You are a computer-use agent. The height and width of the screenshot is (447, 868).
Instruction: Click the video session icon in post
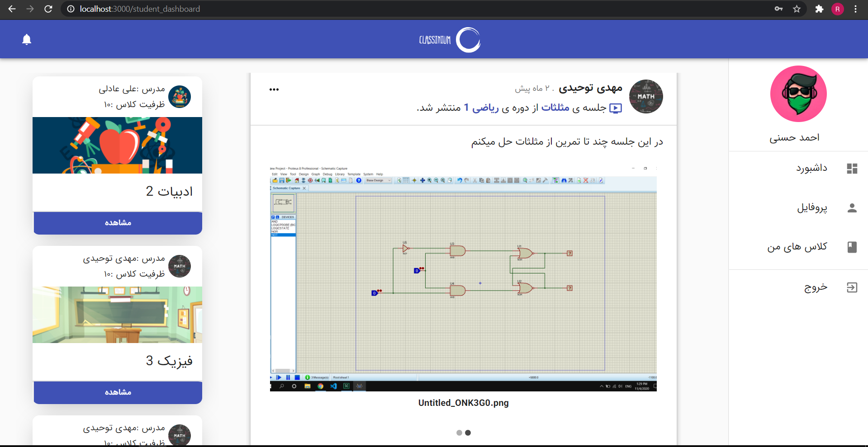pos(616,108)
